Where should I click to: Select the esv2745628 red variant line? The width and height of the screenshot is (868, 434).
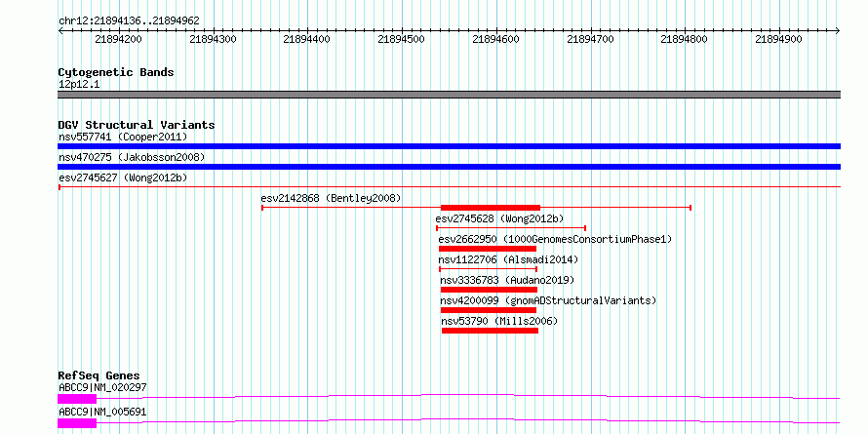(511, 228)
